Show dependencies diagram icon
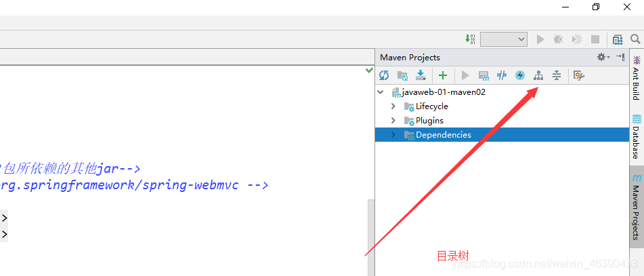The width and height of the screenshot is (644, 276). pyautogui.click(x=538, y=75)
